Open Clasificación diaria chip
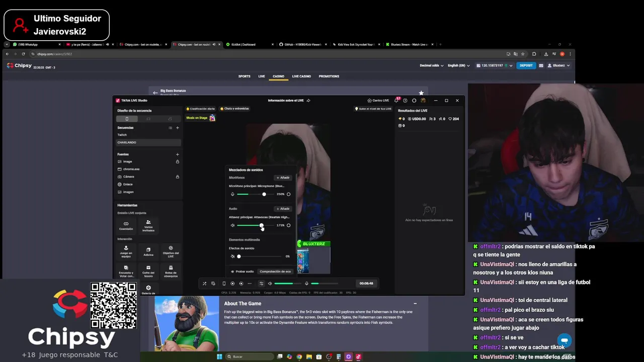Viewport: 644px width, 362px height. coord(201,109)
